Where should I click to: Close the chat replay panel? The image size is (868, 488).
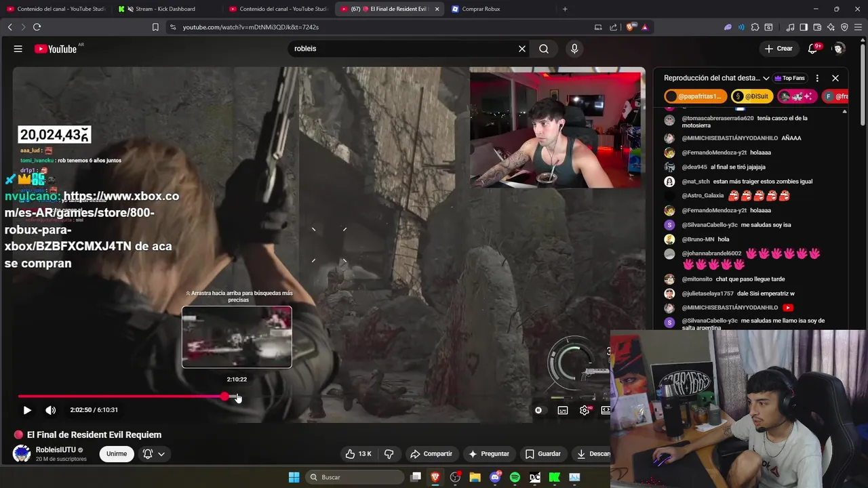click(x=835, y=78)
